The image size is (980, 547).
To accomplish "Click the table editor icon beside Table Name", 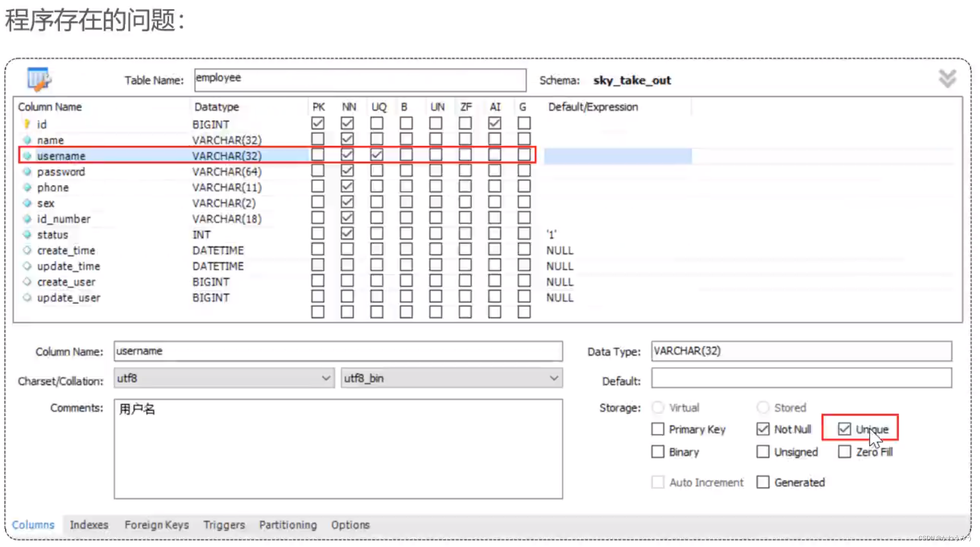I will [x=39, y=80].
